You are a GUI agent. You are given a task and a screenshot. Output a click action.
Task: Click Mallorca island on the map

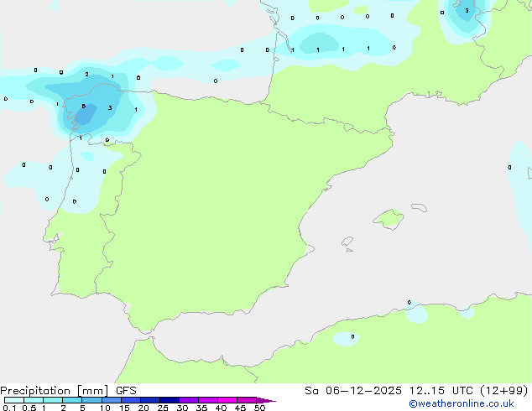[389, 220]
